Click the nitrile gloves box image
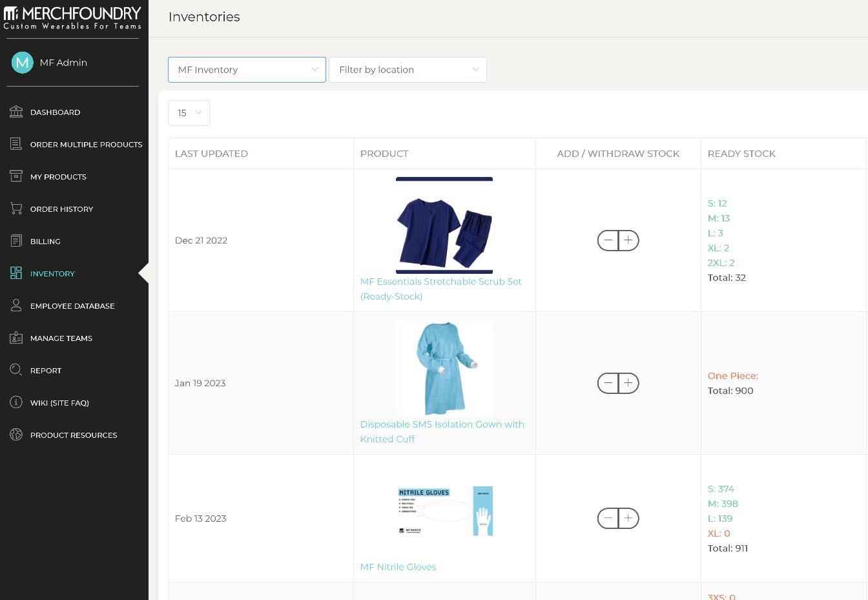This screenshot has width=868, height=600. coord(444,511)
